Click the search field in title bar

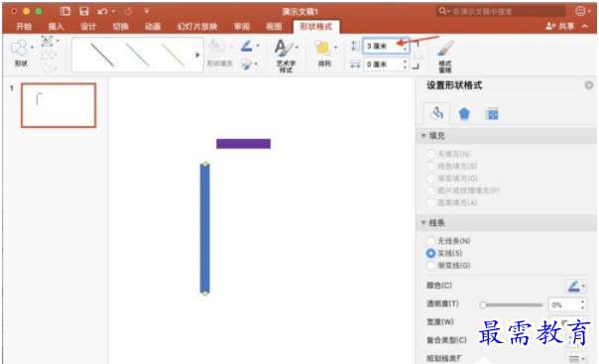click(501, 12)
